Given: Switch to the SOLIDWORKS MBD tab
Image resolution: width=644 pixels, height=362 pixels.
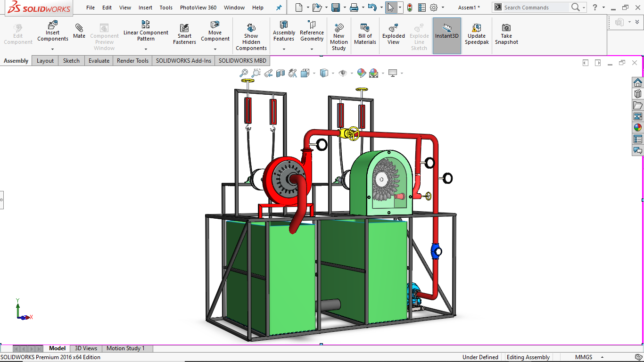Looking at the screenshot, I should point(242,60).
